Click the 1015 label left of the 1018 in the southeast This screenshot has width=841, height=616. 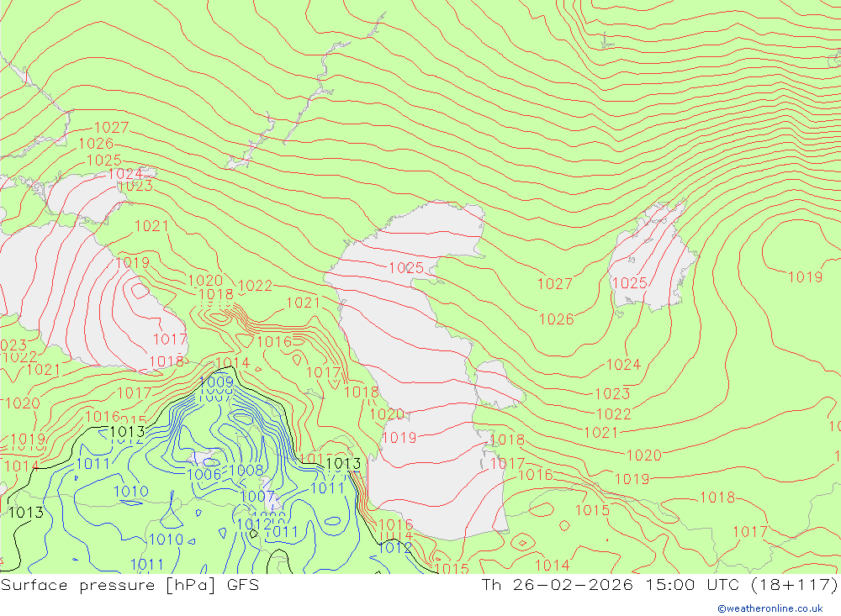click(592, 510)
